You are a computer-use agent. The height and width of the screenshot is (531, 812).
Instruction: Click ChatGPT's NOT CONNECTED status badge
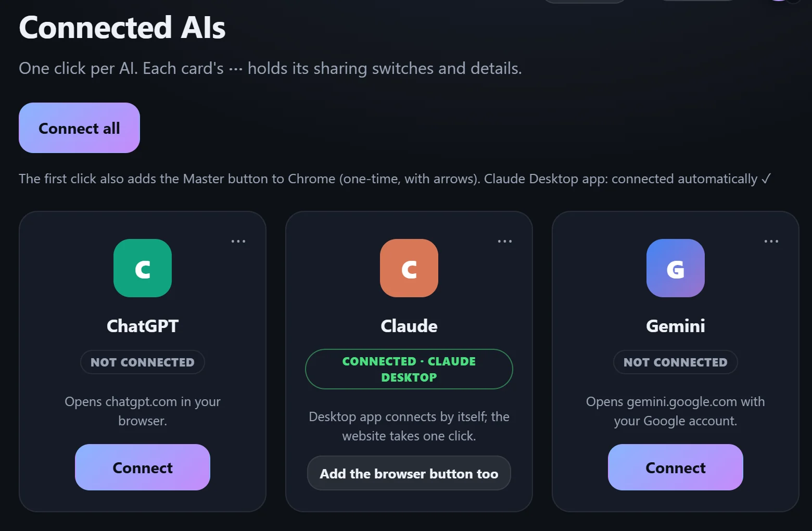tap(143, 362)
